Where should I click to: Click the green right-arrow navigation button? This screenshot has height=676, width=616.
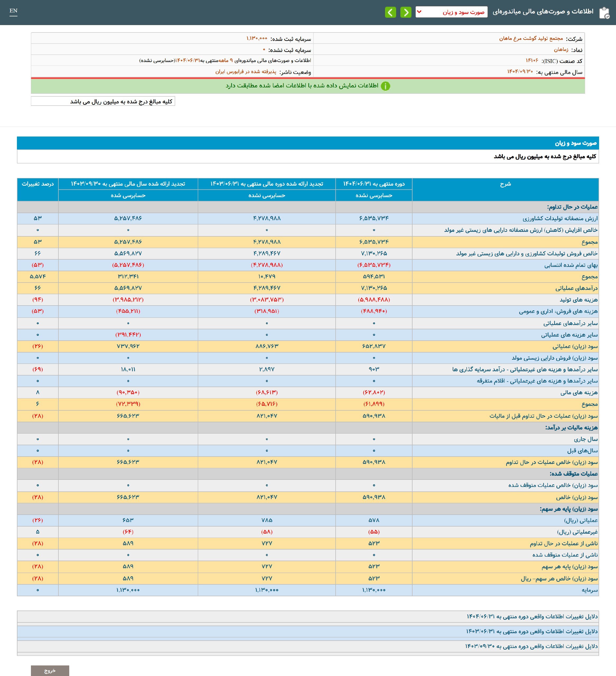(x=406, y=12)
